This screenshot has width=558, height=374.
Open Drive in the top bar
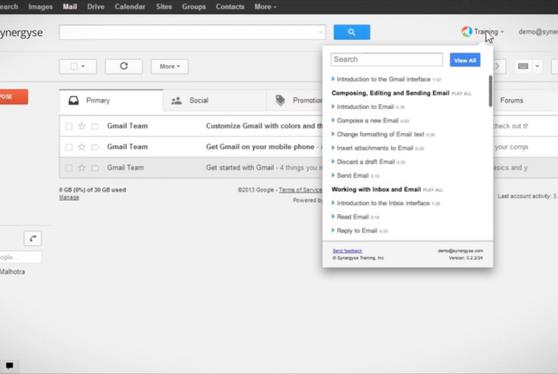click(x=96, y=7)
